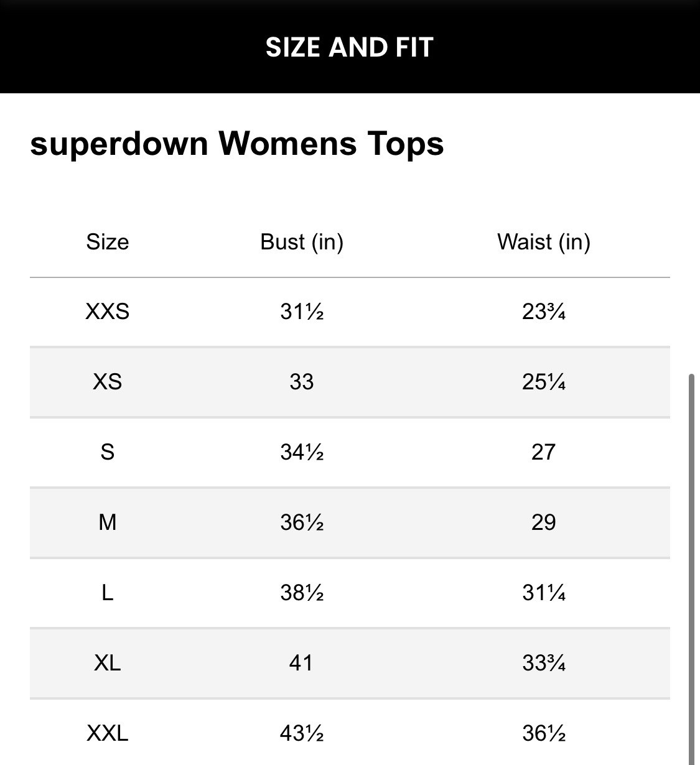
Task: Select the 29 waist value for M
Action: (x=543, y=522)
